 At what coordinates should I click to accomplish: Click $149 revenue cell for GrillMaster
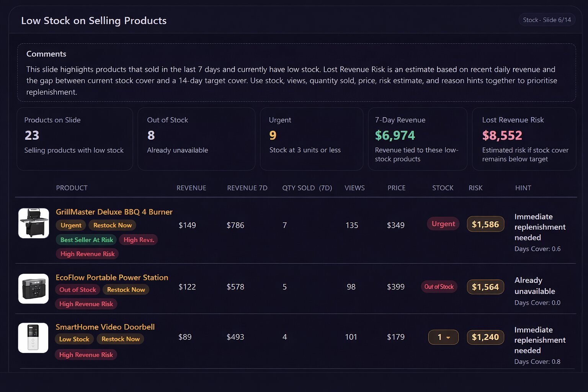click(187, 225)
